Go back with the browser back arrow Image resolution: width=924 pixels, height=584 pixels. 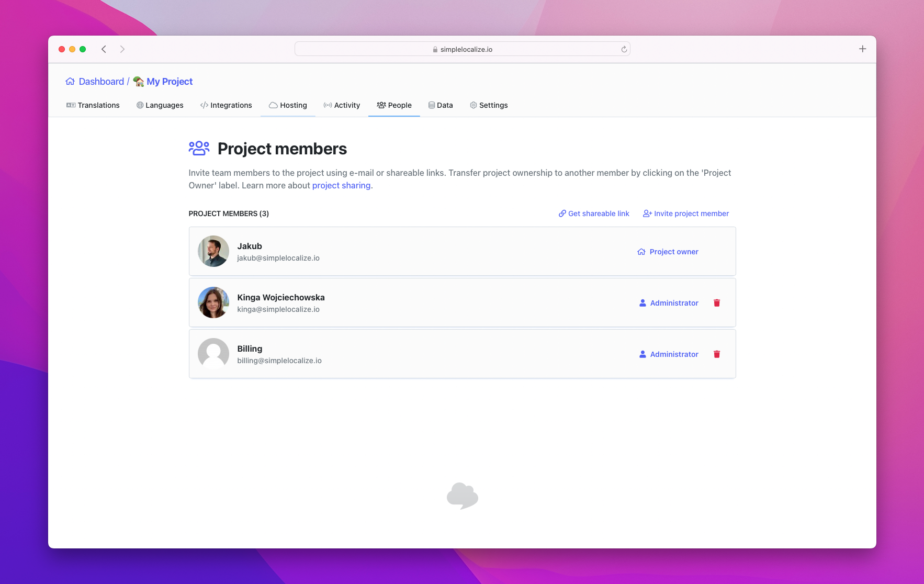pyautogui.click(x=104, y=49)
